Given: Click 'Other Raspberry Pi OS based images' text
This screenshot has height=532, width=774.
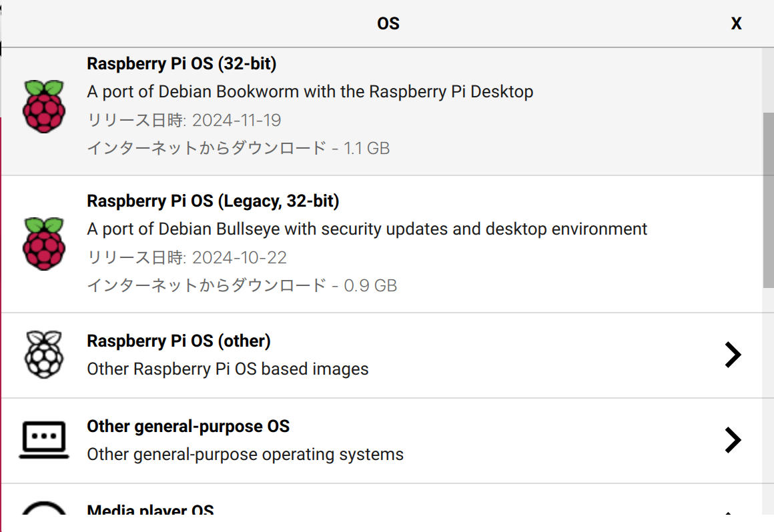Looking at the screenshot, I should [228, 369].
